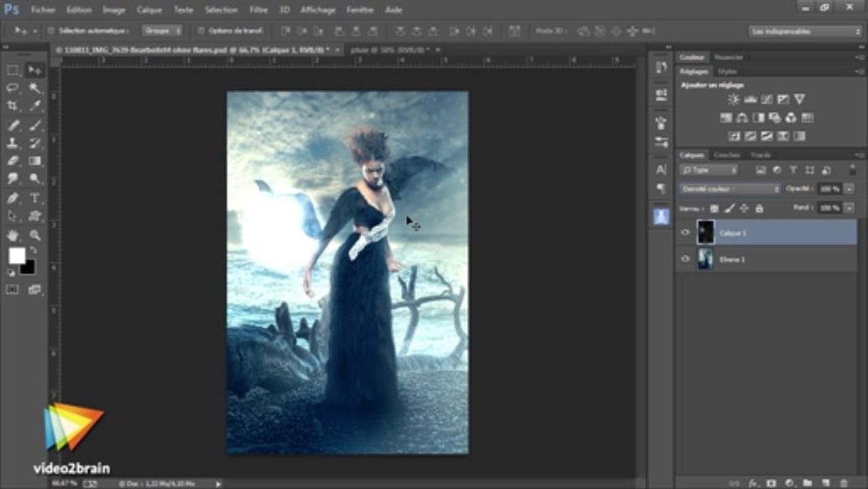The width and height of the screenshot is (868, 489).
Task: Toggle lock image pixels brush icon
Action: click(x=730, y=209)
